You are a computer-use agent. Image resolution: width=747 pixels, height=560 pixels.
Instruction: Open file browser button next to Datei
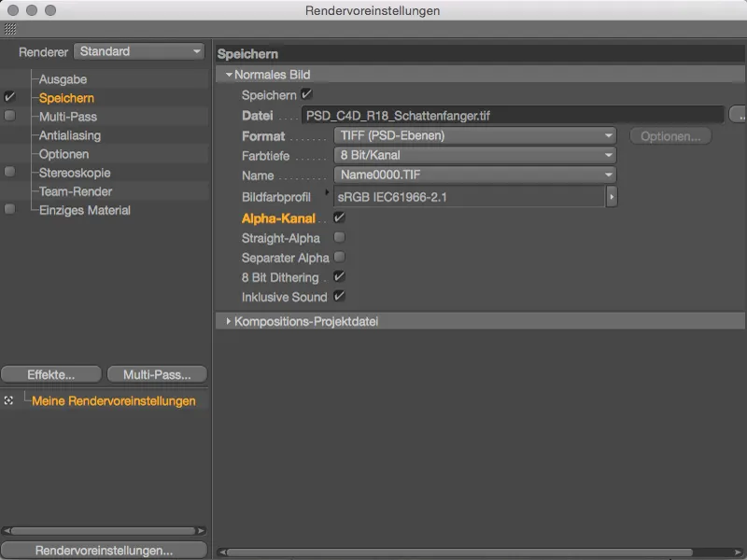(738, 115)
